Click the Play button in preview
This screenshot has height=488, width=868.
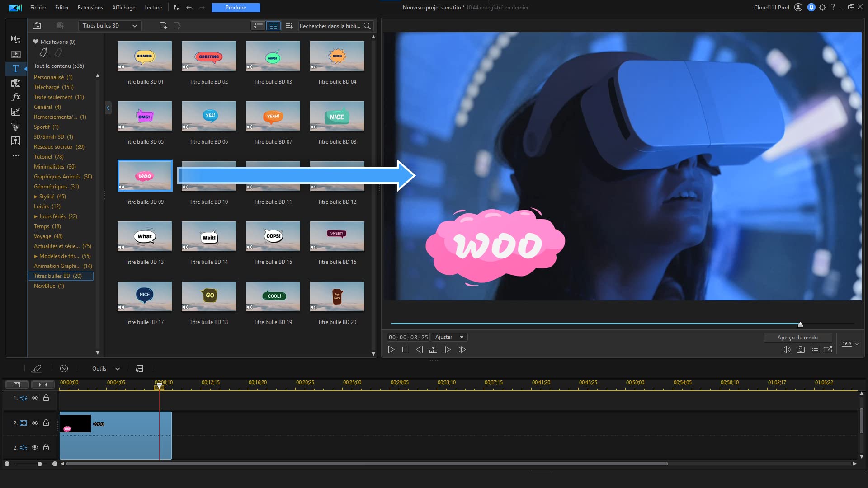[392, 350]
